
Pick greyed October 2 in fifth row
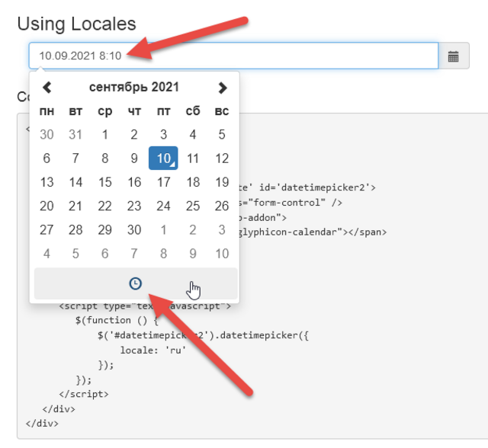pos(193,230)
